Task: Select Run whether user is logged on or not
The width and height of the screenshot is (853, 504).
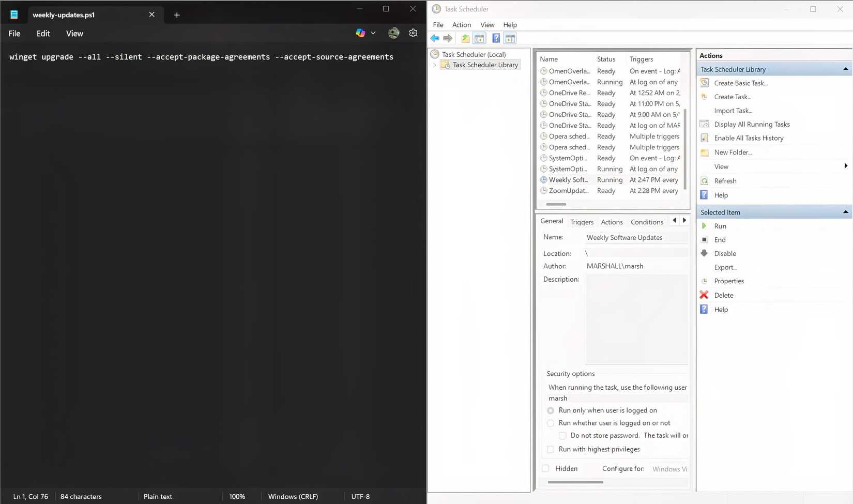Action: 551,423
